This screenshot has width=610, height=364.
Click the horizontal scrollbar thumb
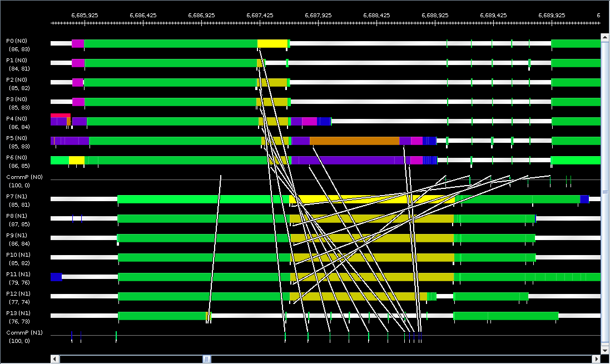coord(207,358)
